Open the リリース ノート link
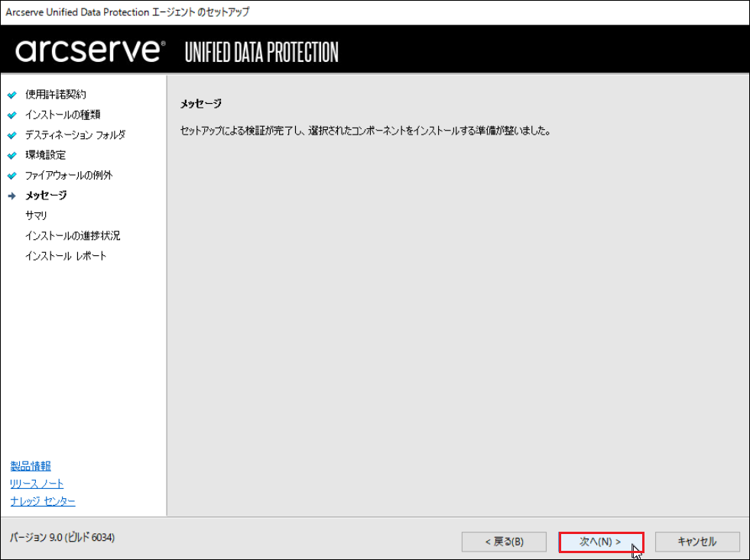The image size is (750, 560). click(x=37, y=484)
